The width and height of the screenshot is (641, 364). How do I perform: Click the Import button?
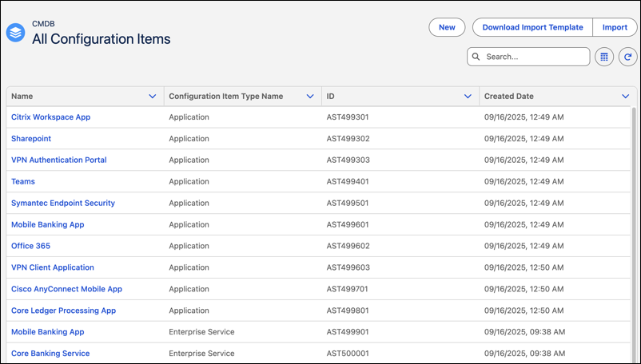coord(615,27)
